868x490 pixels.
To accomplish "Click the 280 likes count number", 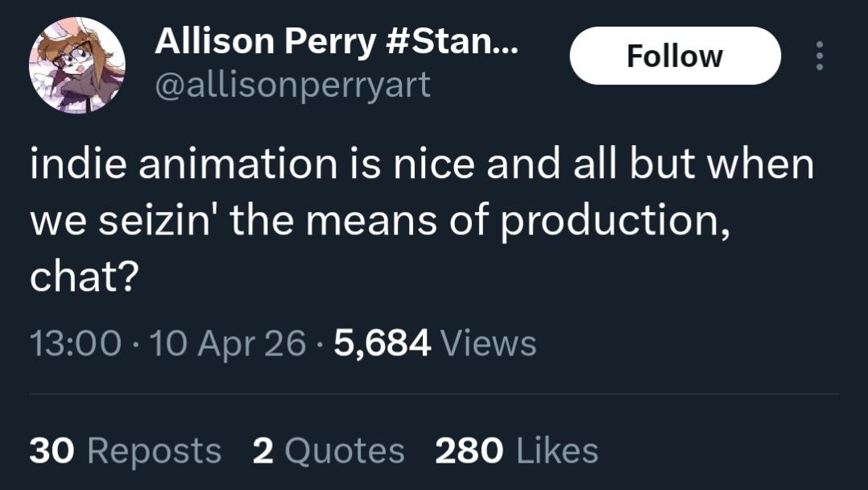I will click(469, 451).
